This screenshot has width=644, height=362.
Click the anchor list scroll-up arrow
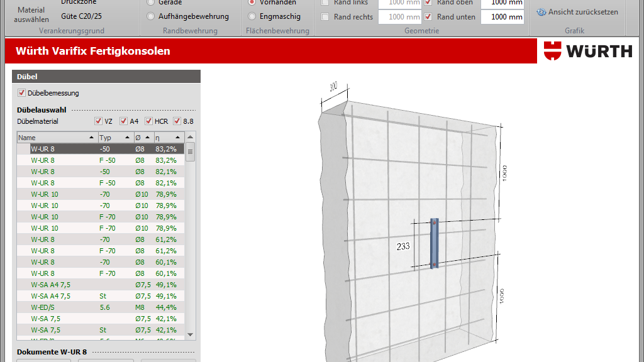click(190, 137)
